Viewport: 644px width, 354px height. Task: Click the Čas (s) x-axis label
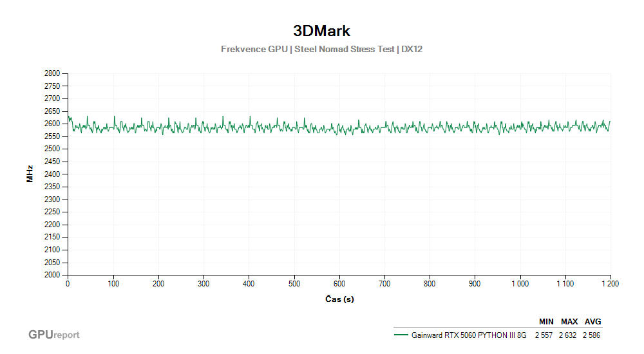(339, 299)
